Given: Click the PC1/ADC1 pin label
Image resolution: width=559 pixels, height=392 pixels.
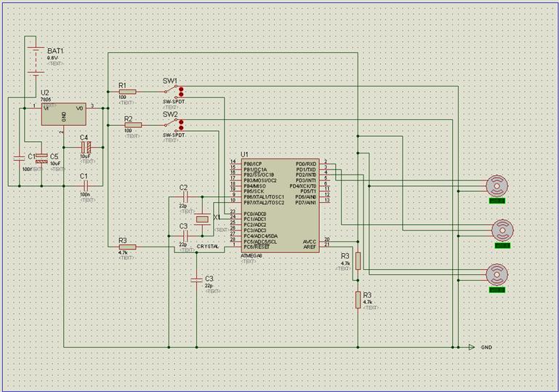Looking at the screenshot, I should tap(255, 219).
